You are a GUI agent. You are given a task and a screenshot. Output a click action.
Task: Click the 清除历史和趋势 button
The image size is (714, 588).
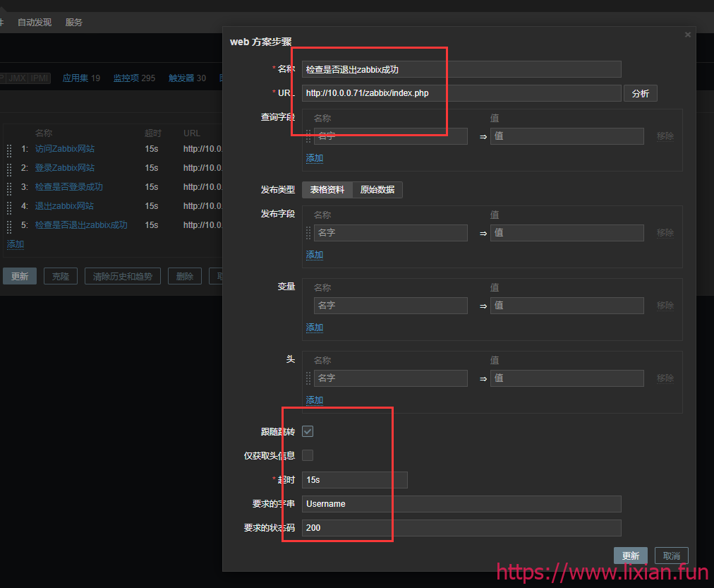[x=123, y=276]
